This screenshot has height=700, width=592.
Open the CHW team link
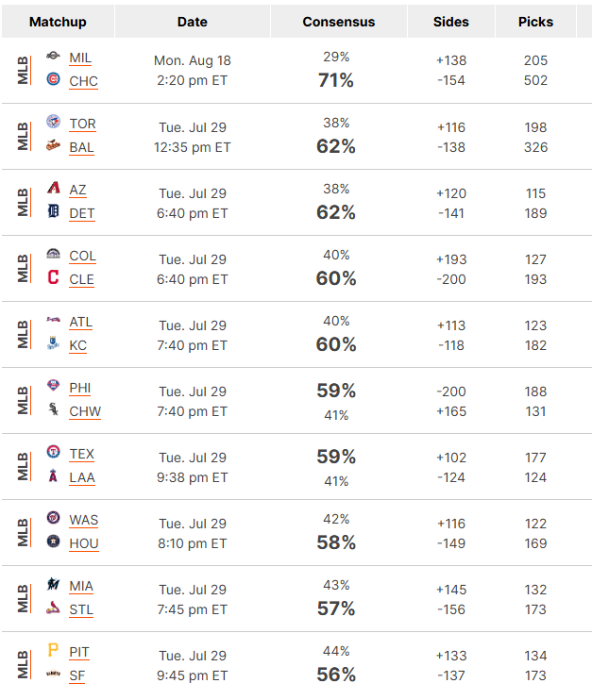(x=85, y=411)
